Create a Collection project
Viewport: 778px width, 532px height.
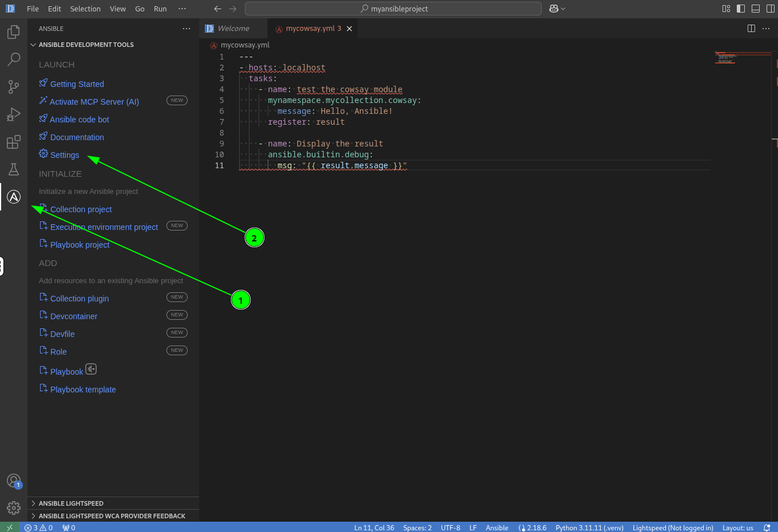point(81,209)
